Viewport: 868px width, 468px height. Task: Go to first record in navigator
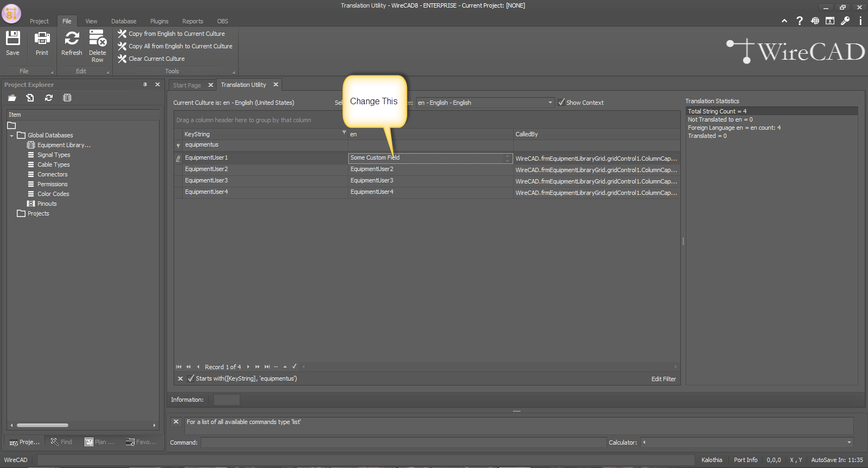point(178,367)
